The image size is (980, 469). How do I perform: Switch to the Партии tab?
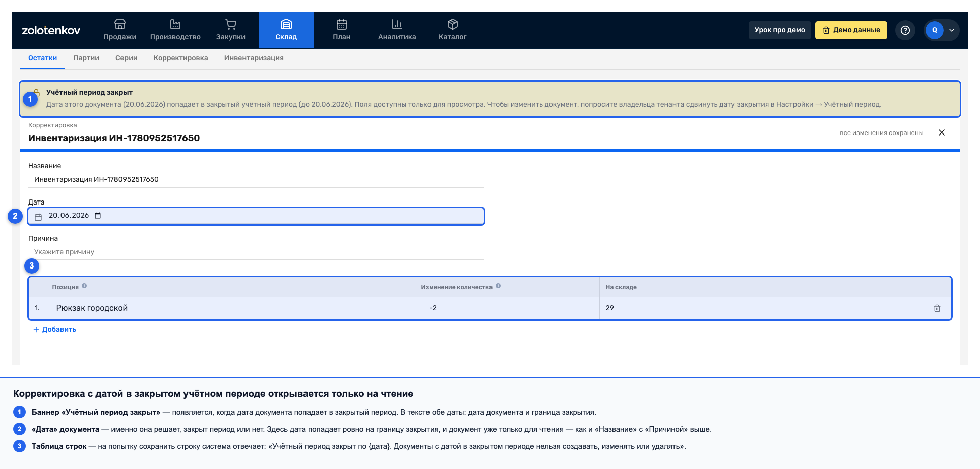pos(86,58)
